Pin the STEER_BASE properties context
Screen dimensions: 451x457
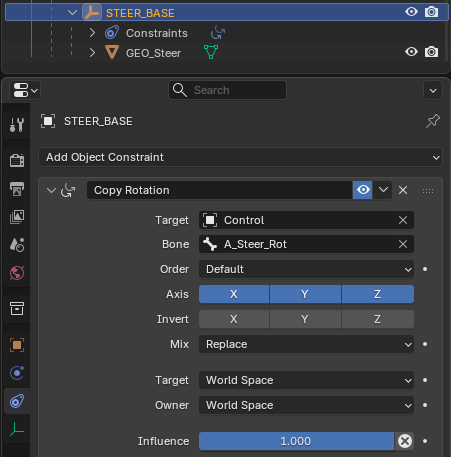tap(433, 121)
